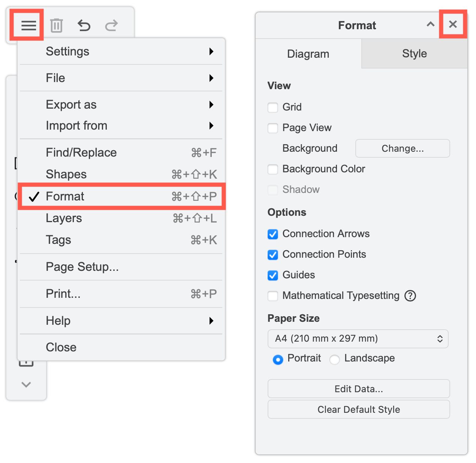Select Page Setup from the menu

(82, 267)
